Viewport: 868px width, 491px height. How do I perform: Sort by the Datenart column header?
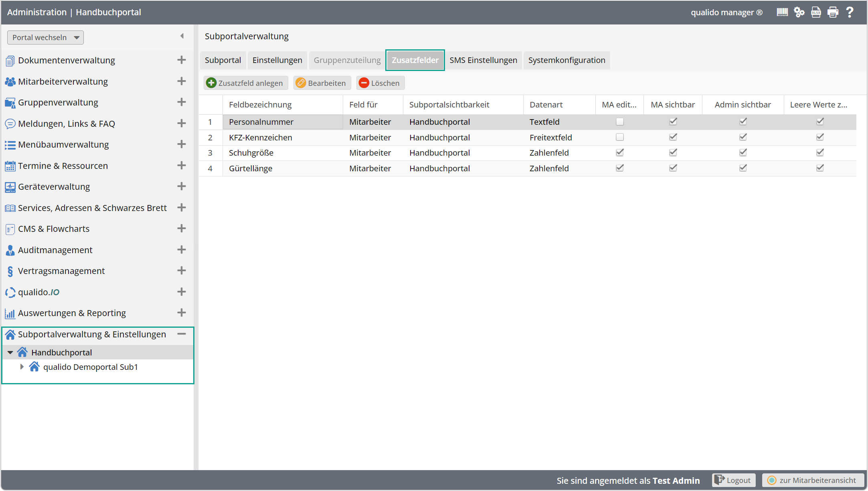coord(559,105)
